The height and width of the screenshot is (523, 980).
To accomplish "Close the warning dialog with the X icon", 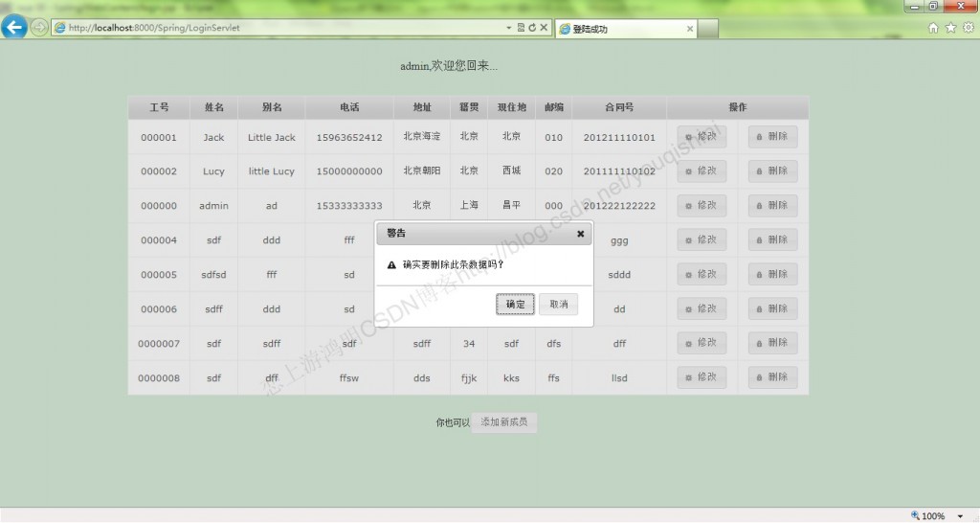I will point(581,233).
